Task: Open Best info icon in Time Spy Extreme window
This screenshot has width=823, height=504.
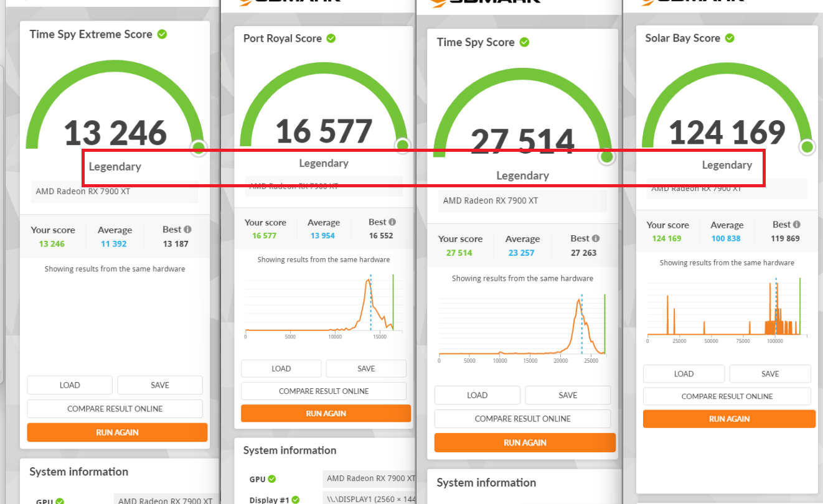Action: click(x=187, y=230)
